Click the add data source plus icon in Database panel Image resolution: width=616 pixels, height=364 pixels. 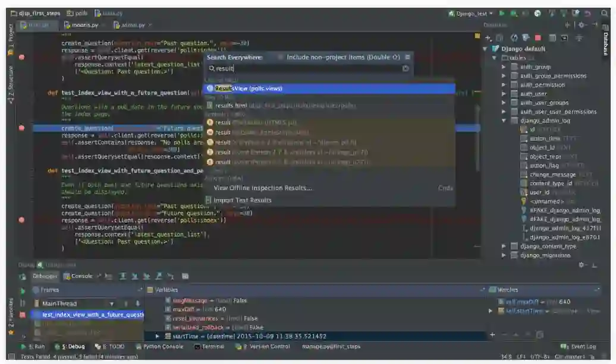[488, 38]
